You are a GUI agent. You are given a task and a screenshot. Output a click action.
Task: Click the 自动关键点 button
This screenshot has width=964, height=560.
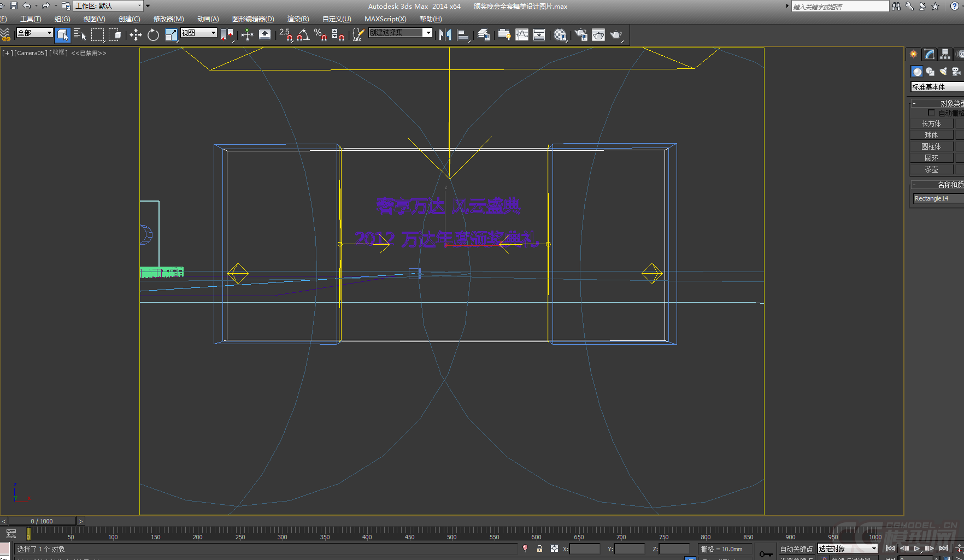pos(796,549)
